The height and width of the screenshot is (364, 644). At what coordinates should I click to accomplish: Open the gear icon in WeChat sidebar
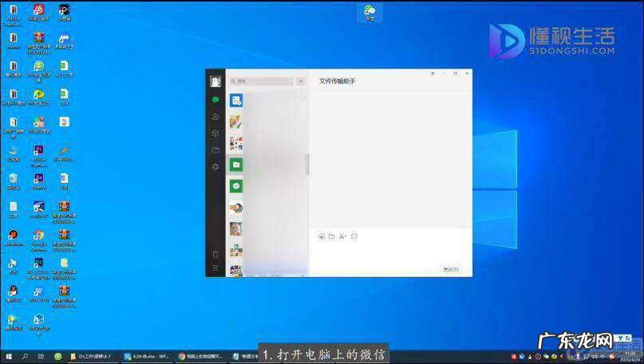tap(215, 167)
